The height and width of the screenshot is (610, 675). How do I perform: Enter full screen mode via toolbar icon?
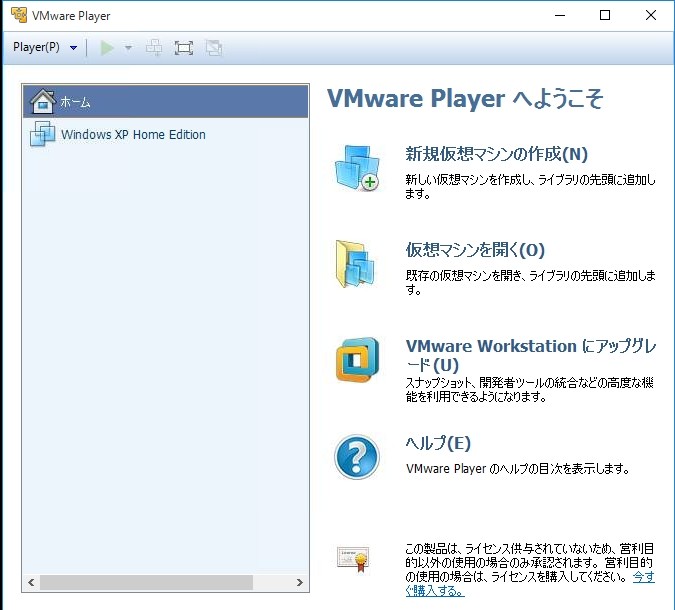[184, 48]
